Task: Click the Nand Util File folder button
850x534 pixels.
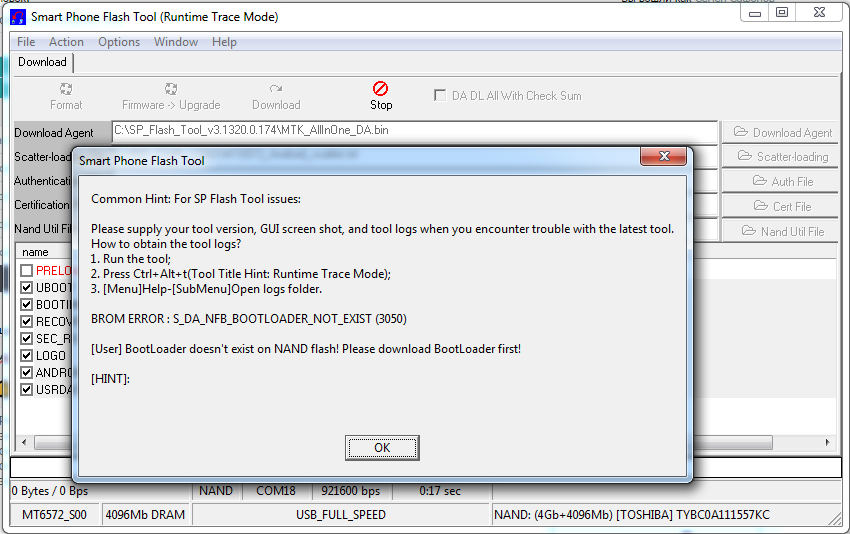Action: pos(780,231)
